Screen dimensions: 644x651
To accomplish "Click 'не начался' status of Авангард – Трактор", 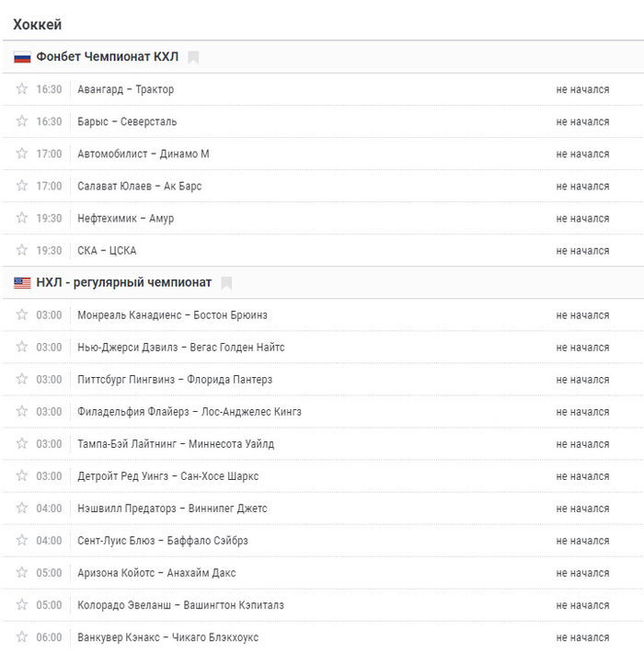I will [x=582, y=90].
